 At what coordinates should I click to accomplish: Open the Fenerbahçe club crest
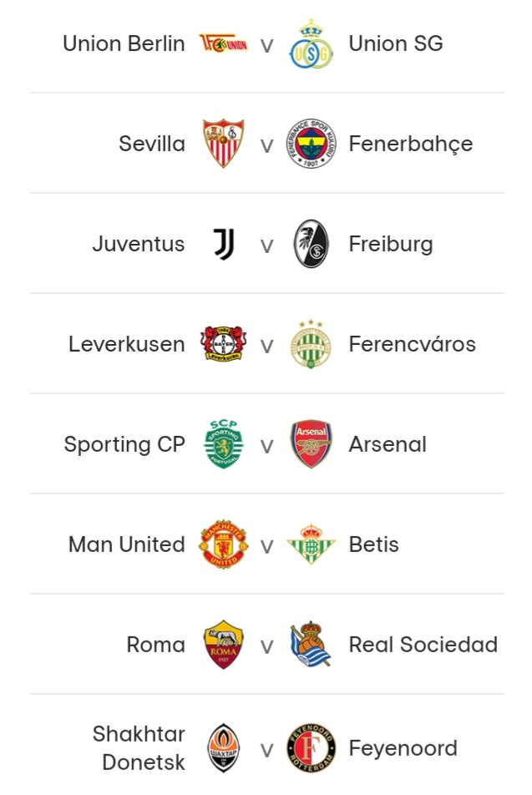(x=311, y=144)
